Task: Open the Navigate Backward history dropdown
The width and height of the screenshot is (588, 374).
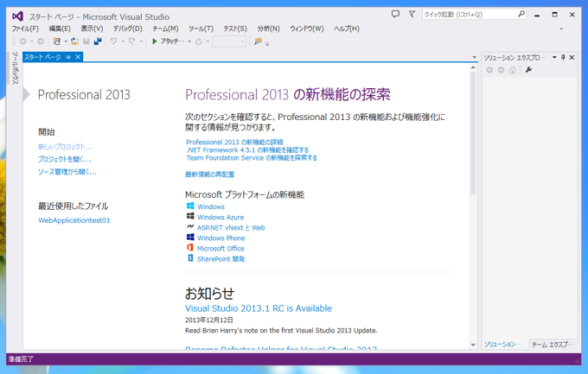Action: click(32, 41)
